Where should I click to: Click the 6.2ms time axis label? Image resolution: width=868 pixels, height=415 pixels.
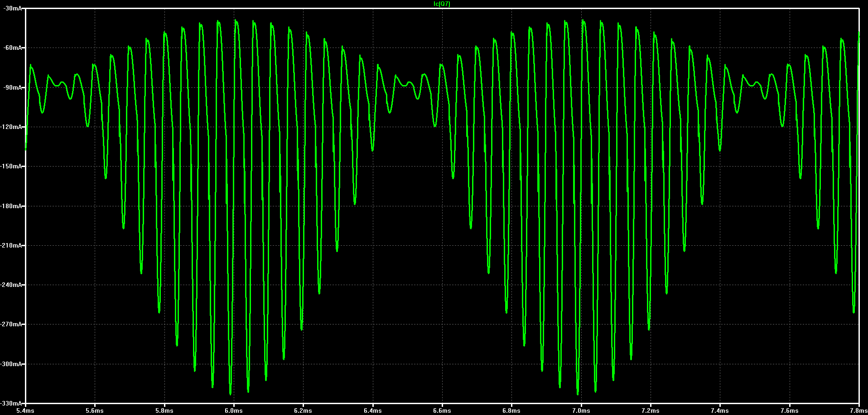[303, 411]
